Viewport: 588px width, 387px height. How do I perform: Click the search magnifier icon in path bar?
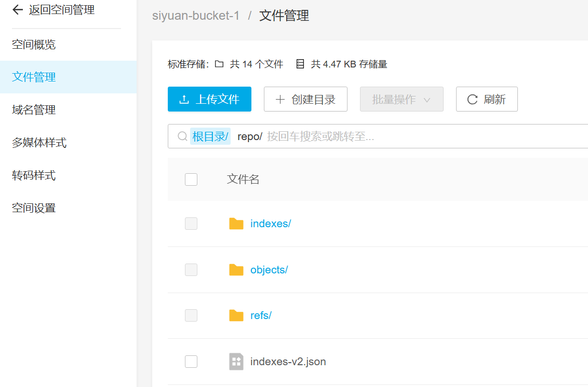point(183,136)
